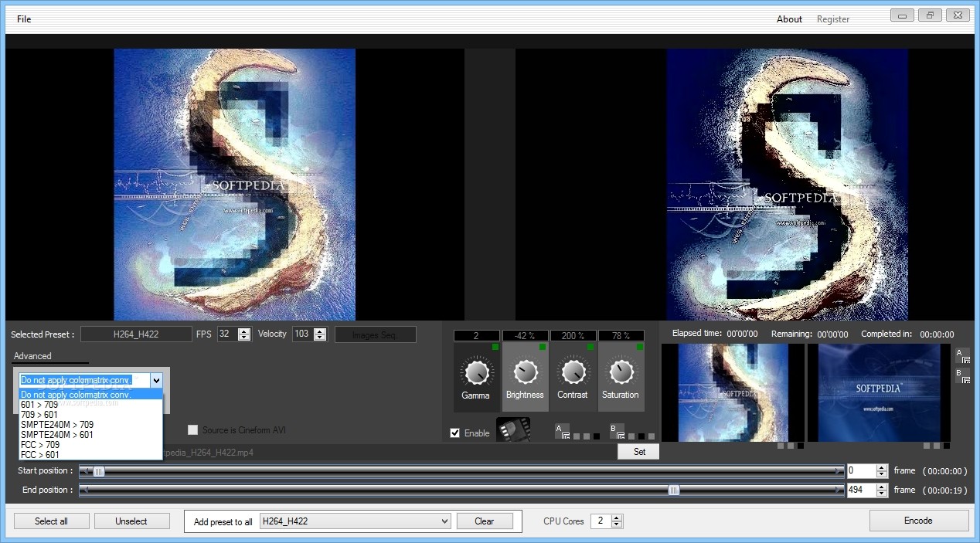Click black square under Softpedia logo thumbnail
The width and height of the screenshot is (980, 543).
tap(947, 446)
